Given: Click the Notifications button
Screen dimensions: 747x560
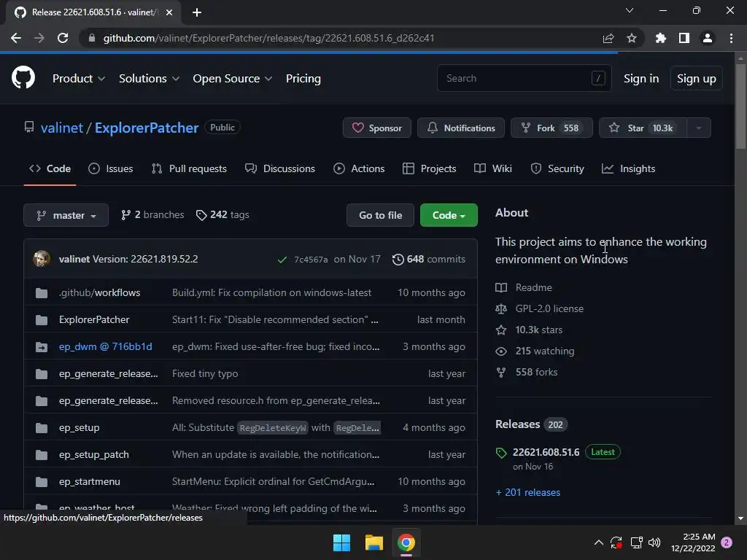Looking at the screenshot, I should [x=461, y=128].
